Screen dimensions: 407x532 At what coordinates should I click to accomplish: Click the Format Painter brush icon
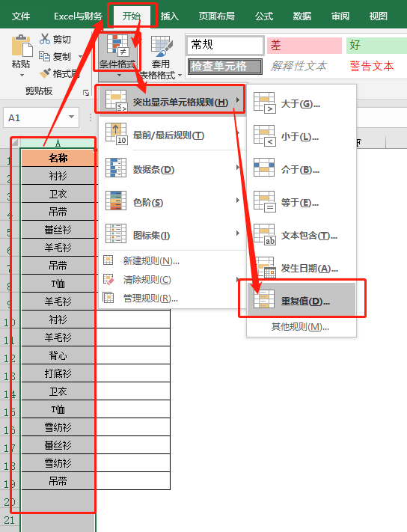pyautogui.click(x=45, y=73)
